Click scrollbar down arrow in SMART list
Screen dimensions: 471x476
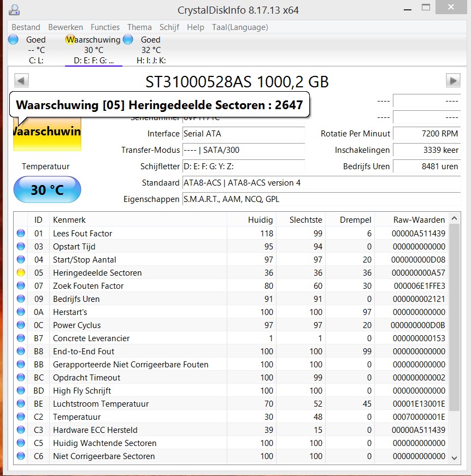[x=454, y=458]
